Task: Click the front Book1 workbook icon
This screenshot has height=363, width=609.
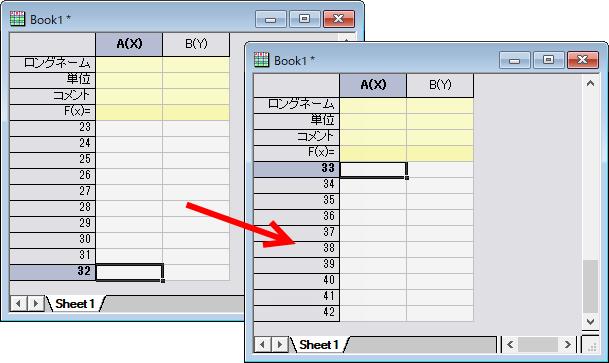Action: 261,60
